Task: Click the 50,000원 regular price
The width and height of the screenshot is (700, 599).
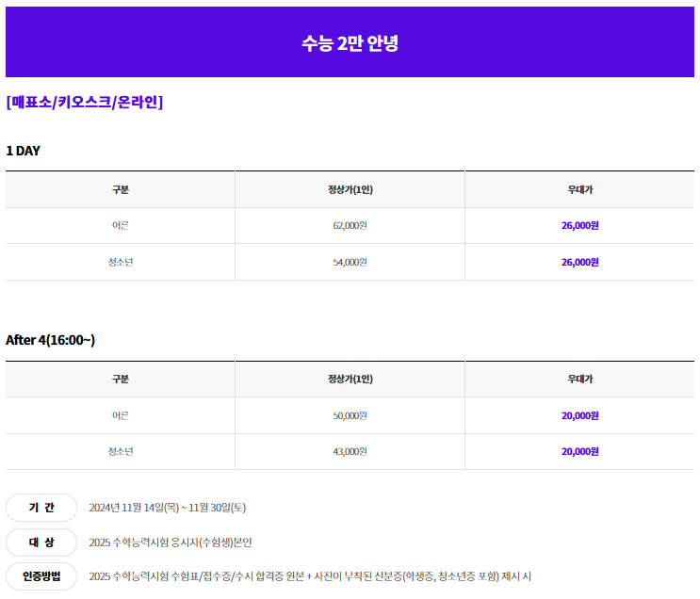Action: point(350,415)
